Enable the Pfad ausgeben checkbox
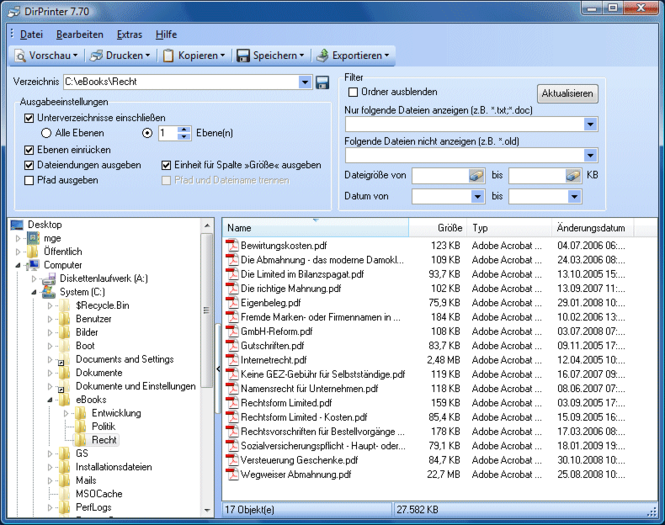The height and width of the screenshot is (525, 665). tap(29, 181)
